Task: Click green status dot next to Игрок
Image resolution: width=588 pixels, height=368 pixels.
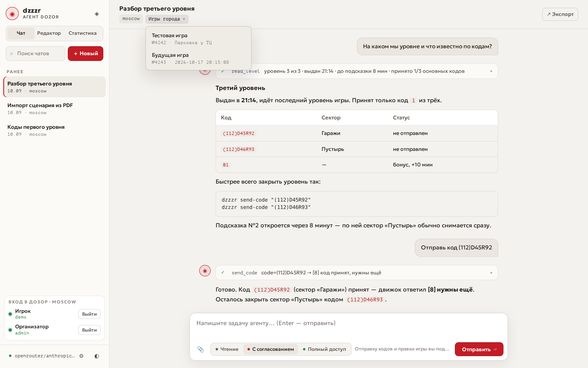Action: [x=10, y=314]
